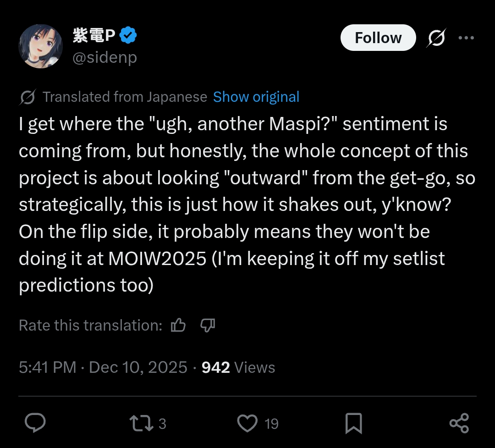This screenshot has width=495, height=448.
Task: Click the 942 Views count
Action: (x=238, y=367)
